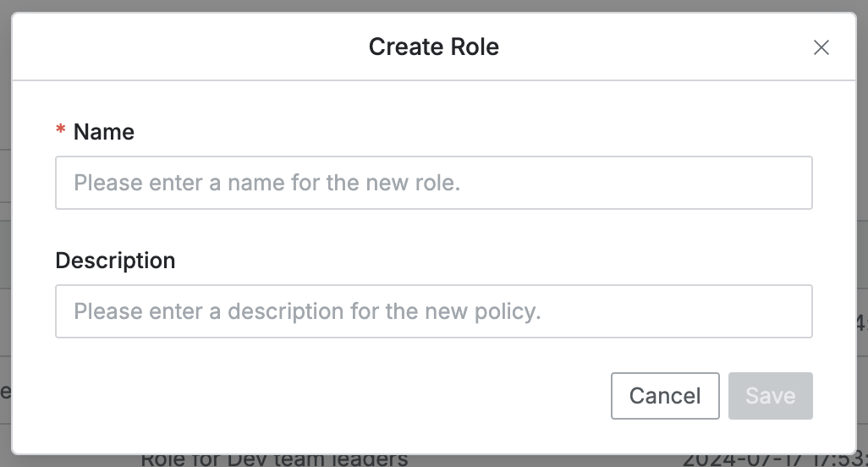Focus the Description input field

(433, 311)
